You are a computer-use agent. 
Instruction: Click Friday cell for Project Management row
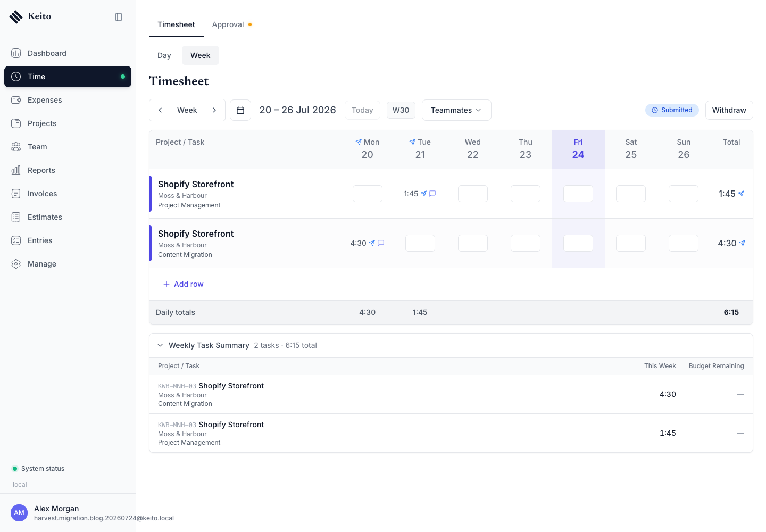(578, 194)
